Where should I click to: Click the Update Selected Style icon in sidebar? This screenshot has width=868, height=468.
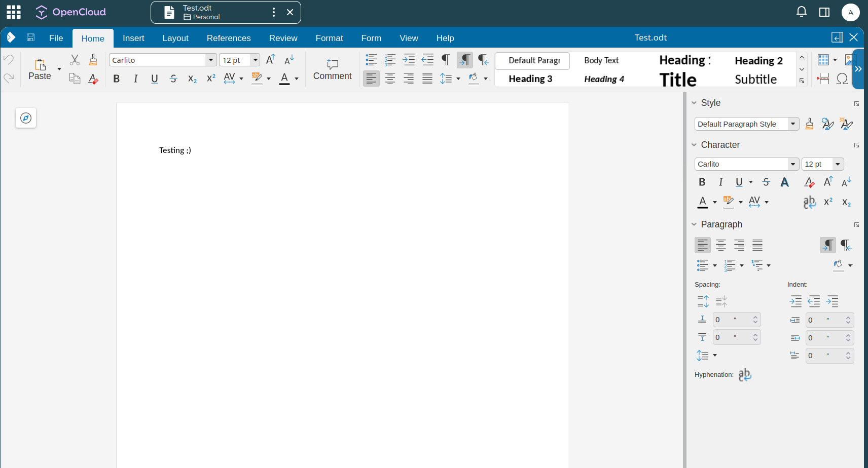827,124
